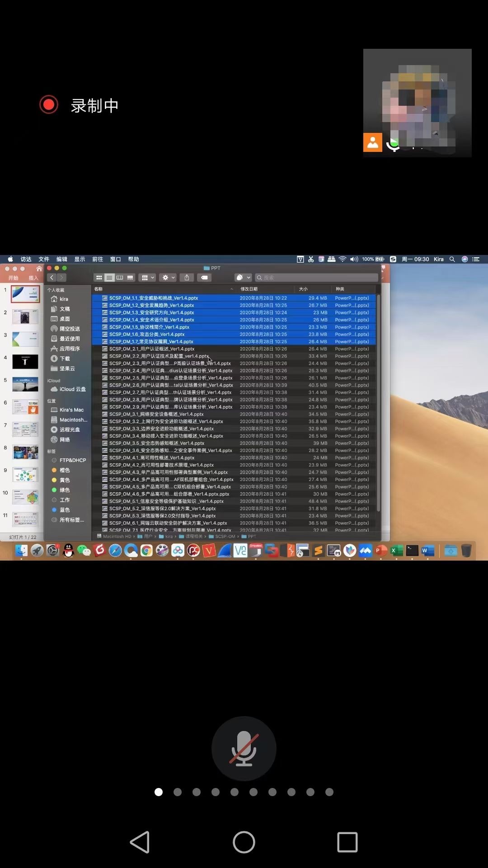Open 下载 folder in Finder sidebar
Screen dimensions: 488x868
65,359
